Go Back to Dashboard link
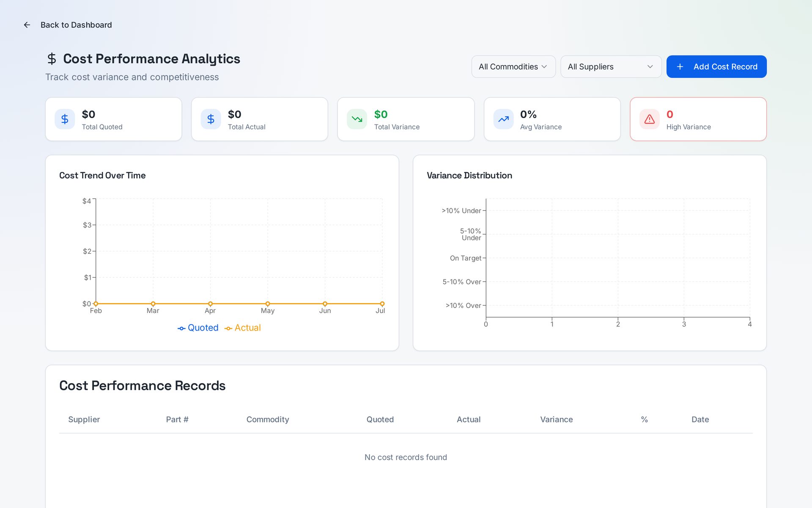Screen dimensions: 812x508 click(76, 25)
